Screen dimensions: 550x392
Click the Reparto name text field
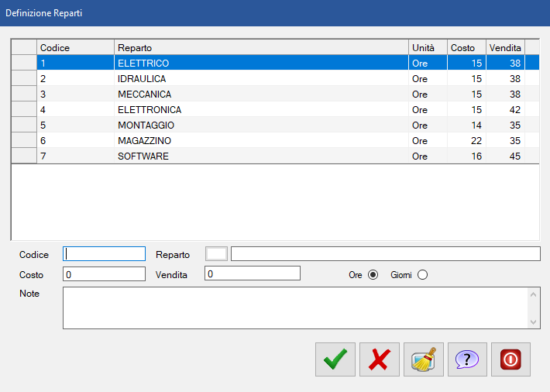pyautogui.click(x=385, y=254)
